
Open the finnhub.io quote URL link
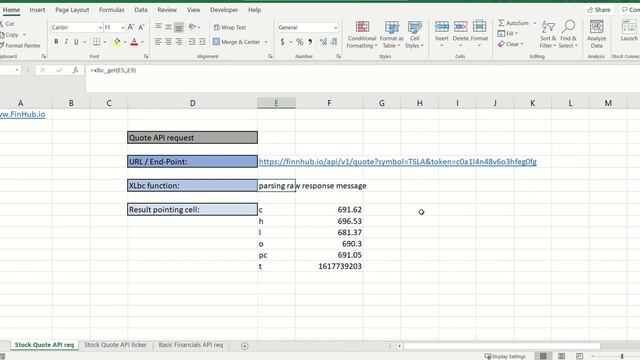tap(398, 162)
